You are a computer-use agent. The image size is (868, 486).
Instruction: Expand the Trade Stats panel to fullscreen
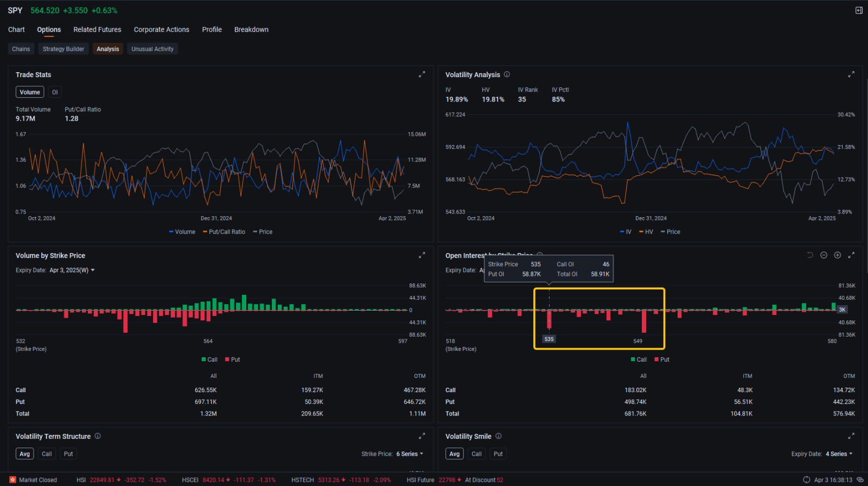pos(422,74)
